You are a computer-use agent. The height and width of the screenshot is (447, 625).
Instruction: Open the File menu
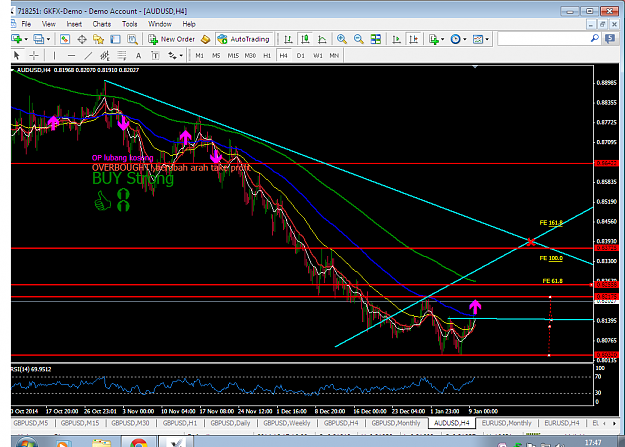26,24
